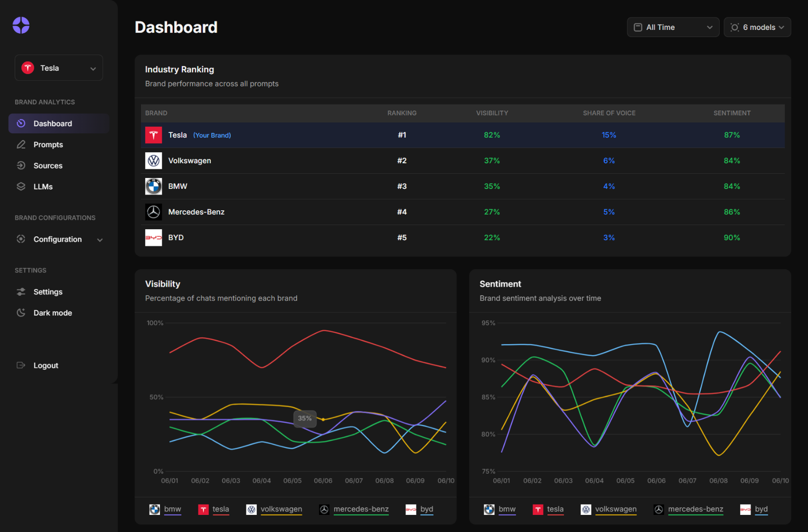Open the 6 models filter button
This screenshot has height=532, width=808.
[x=757, y=28]
